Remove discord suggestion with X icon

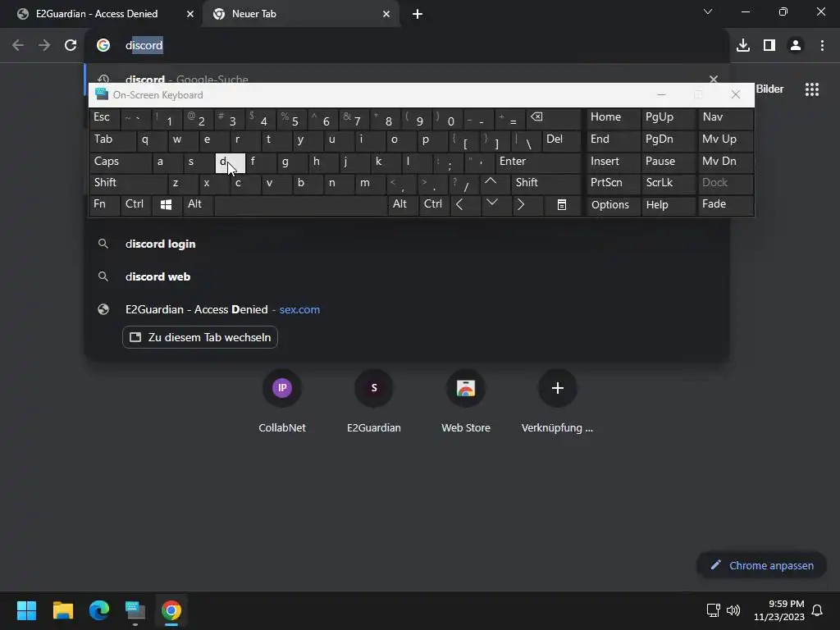714,80
